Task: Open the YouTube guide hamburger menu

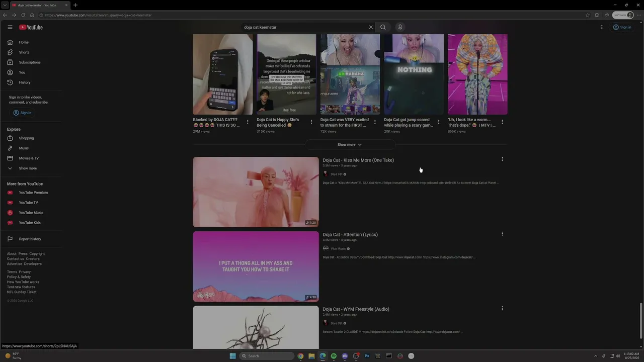Action: click(x=10, y=27)
